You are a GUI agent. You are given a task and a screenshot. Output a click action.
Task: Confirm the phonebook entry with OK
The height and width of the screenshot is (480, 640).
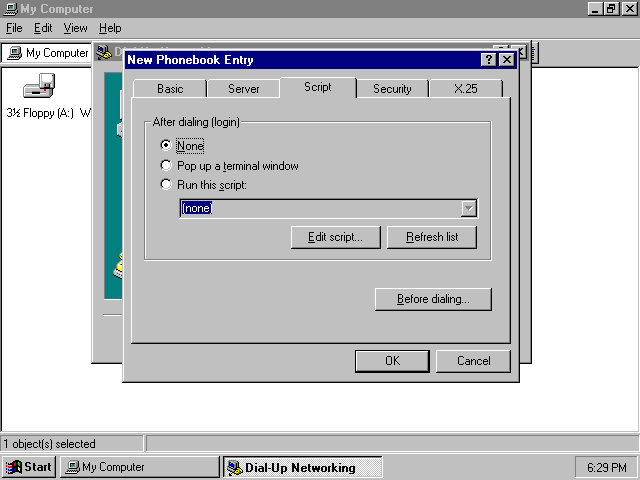click(392, 361)
